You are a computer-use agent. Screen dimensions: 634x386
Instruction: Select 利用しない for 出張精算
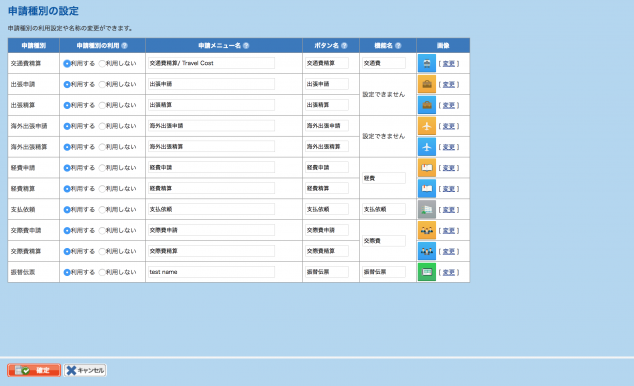(102, 105)
